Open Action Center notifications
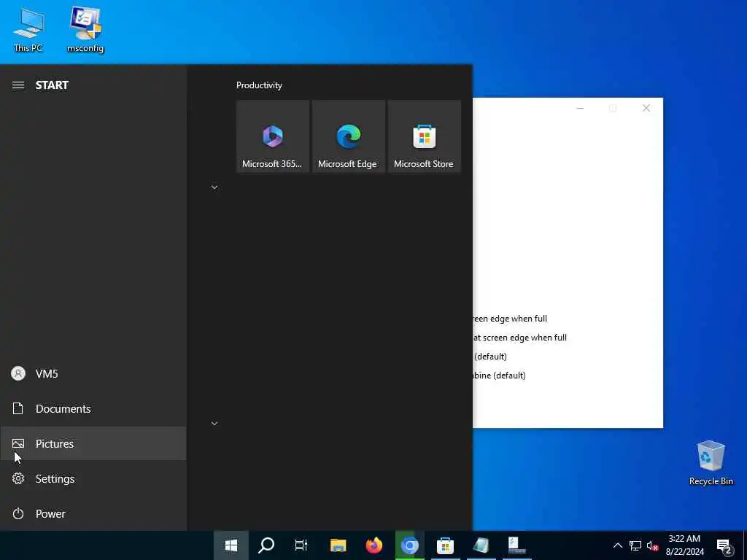Image resolution: width=747 pixels, height=560 pixels. [x=724, y=545]
